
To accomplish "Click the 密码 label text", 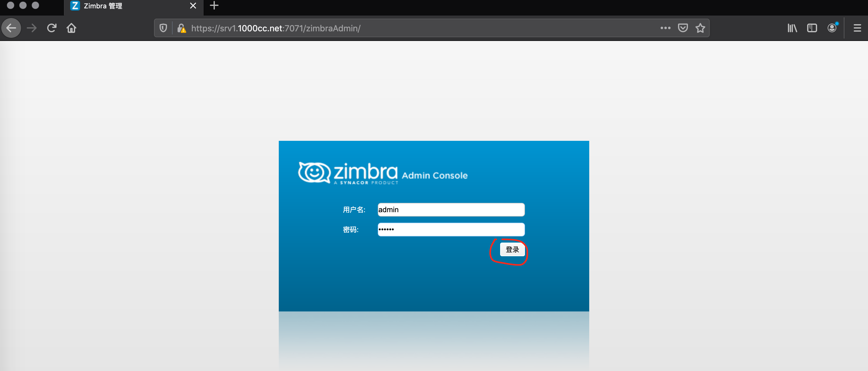I will 350,230.
